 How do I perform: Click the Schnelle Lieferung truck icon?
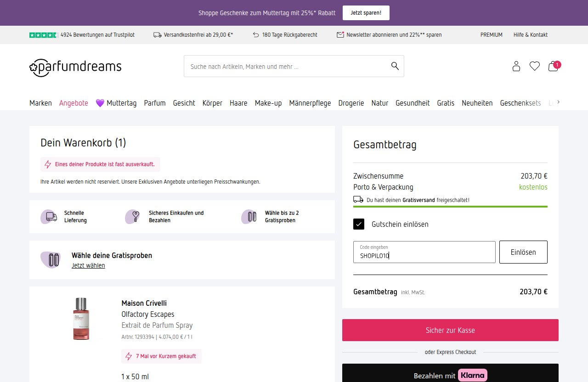click(50, 217)
